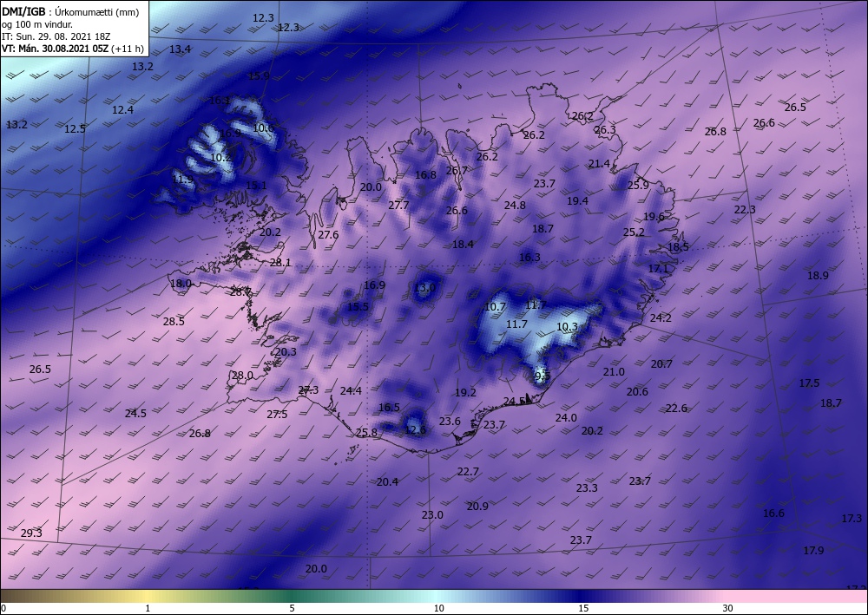Click the '30' tick on the color scale
This screenshot has width=868, height=615.
pos(728,609)
